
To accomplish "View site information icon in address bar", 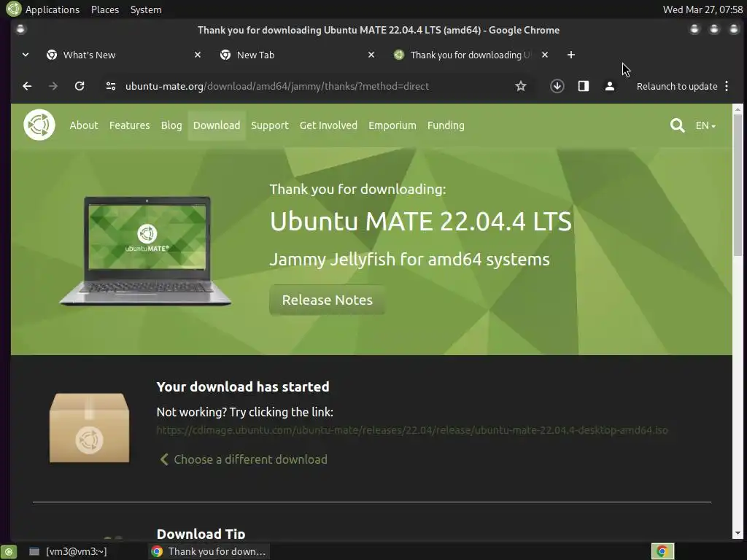I will 111,86.
